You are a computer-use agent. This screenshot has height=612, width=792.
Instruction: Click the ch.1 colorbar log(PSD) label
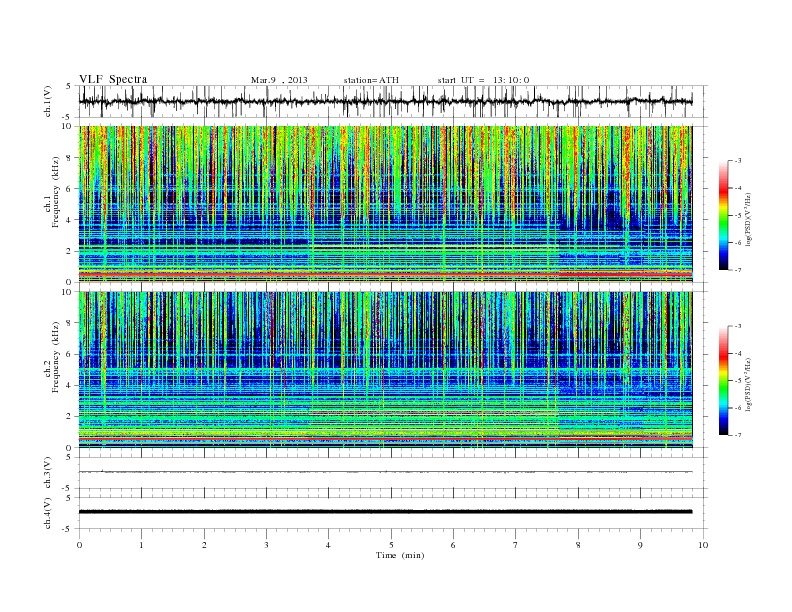click(x=749, y=220)
